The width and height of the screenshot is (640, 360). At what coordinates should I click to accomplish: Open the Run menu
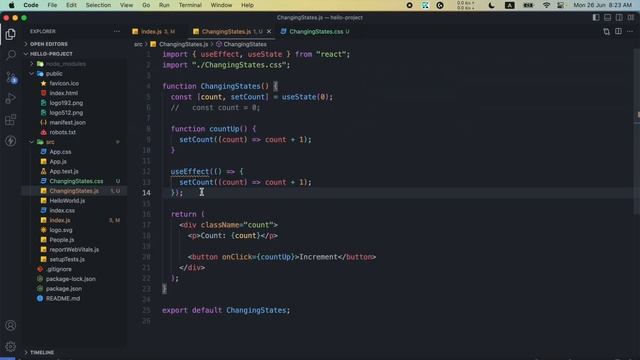(164, 5)
